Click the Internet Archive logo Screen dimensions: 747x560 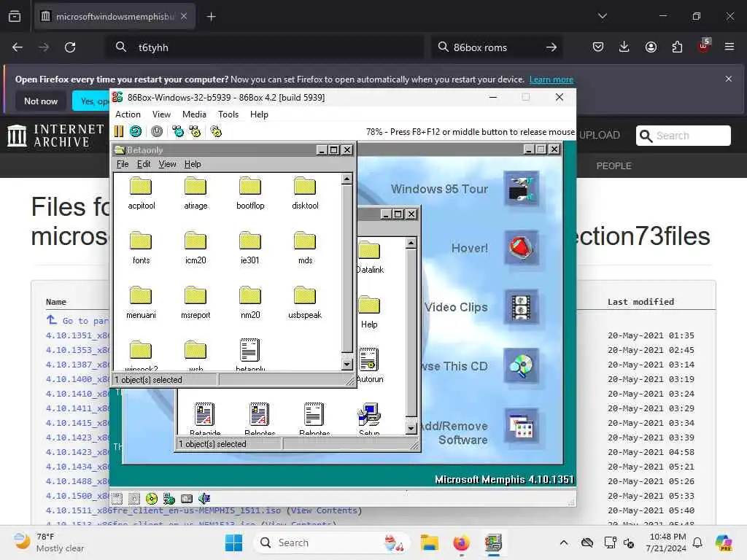click(55, 135)
